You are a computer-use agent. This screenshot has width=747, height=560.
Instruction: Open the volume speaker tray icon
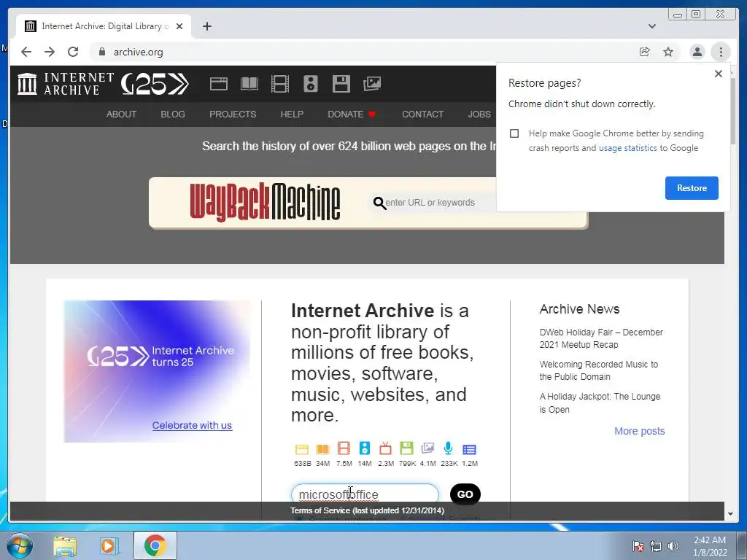click(673, 546)
